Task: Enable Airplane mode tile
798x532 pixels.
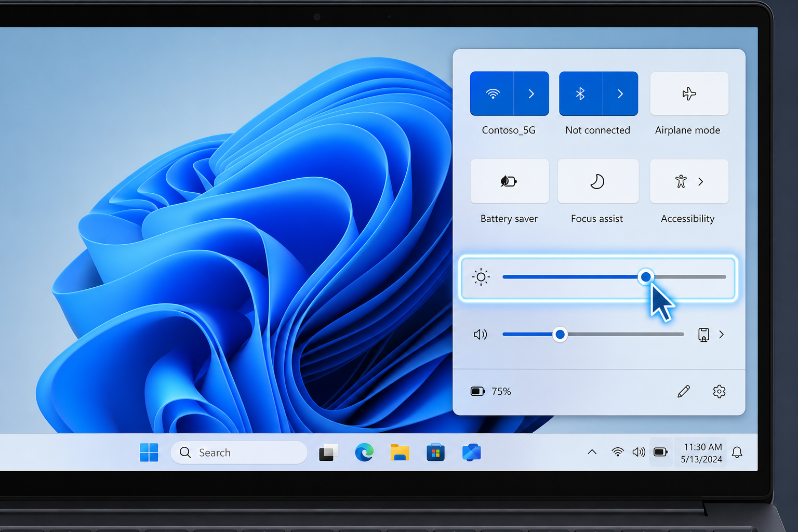Action: pos(689,94)
